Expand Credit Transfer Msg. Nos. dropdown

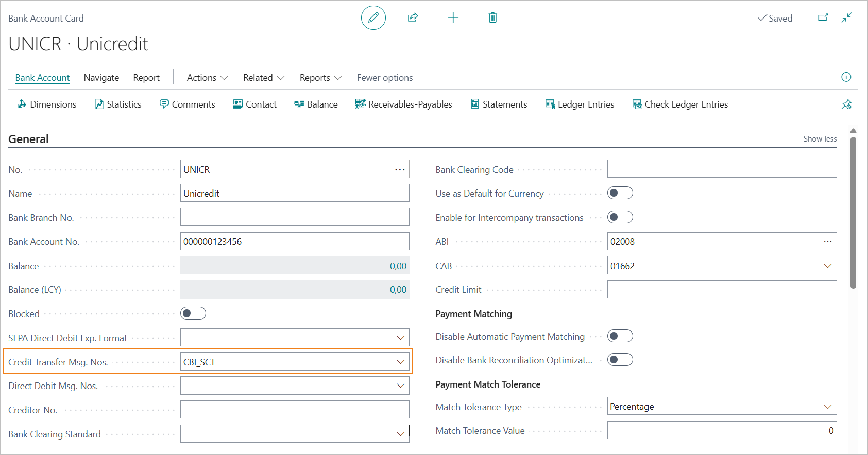click(x=400, y=362)
